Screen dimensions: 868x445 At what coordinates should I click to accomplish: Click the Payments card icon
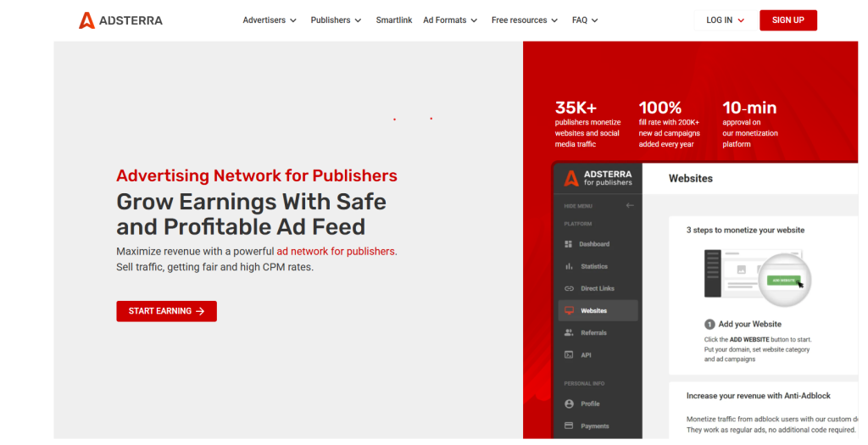point(569,426)
